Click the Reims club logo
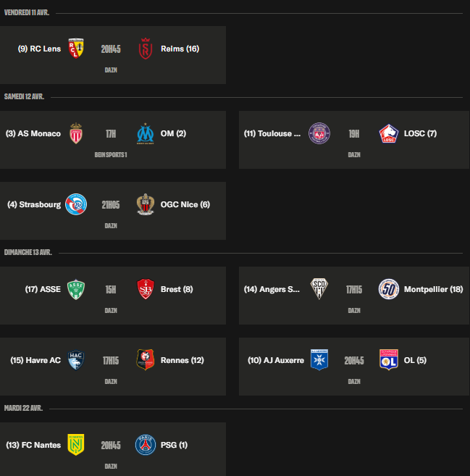The height and width of the screenshot is (476, 470). (x=146, y=49)
